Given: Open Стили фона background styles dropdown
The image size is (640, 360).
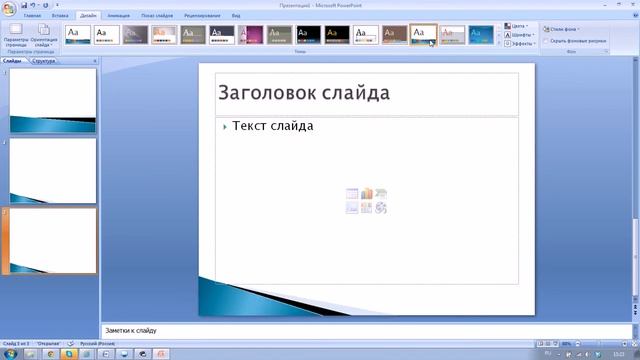Looking at the screenshot, I should coord(562,29).
